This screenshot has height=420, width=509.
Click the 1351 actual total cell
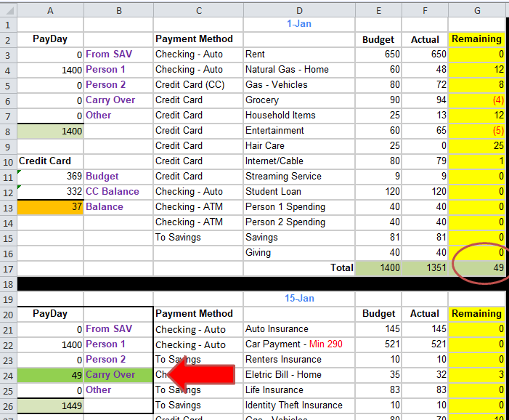click(425, 268)
